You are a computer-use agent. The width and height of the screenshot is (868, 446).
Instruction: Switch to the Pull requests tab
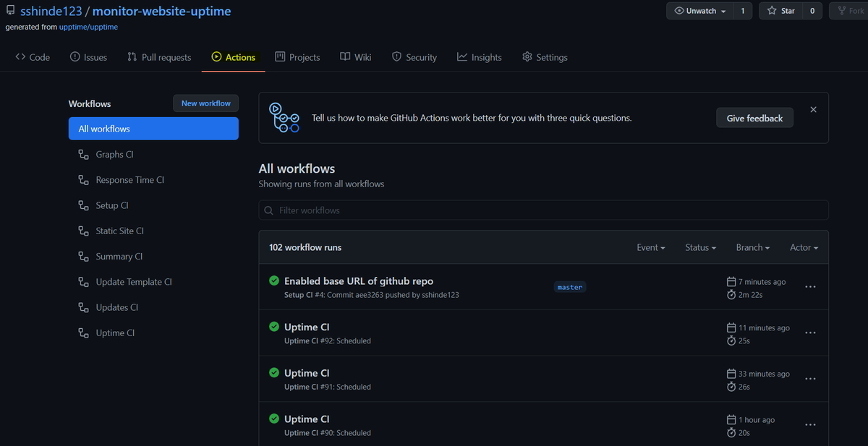pyautogui.click(x=159, y=56)
